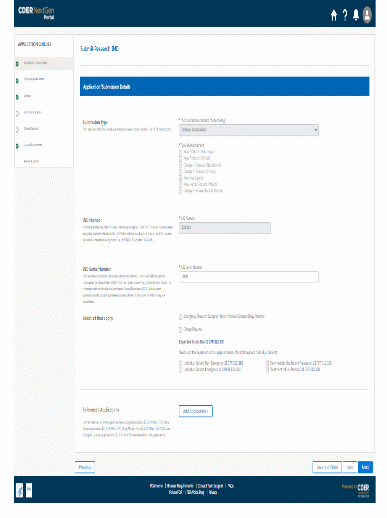Check Treatment IND or Protocol checkbox
Viewport: 387px width, 518px height.
coord(267,370)
